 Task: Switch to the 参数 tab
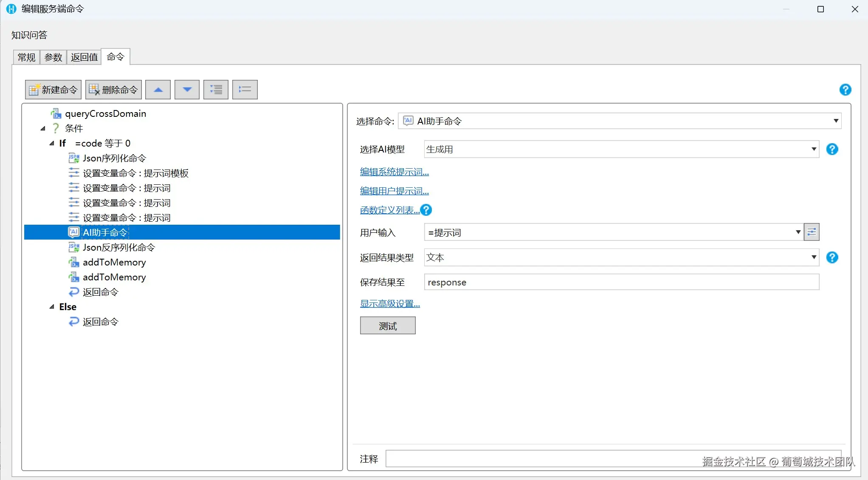pyautogui.click(x=53, y=57)
